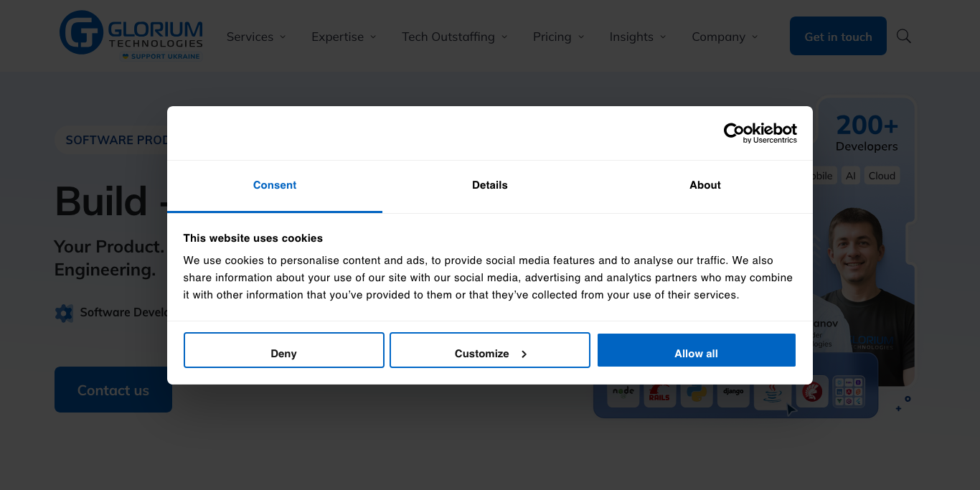The height and width of the screenshot is (490, 980).
Task: Open the About tab in cookie dialog
Action: (x=705, y=185)
